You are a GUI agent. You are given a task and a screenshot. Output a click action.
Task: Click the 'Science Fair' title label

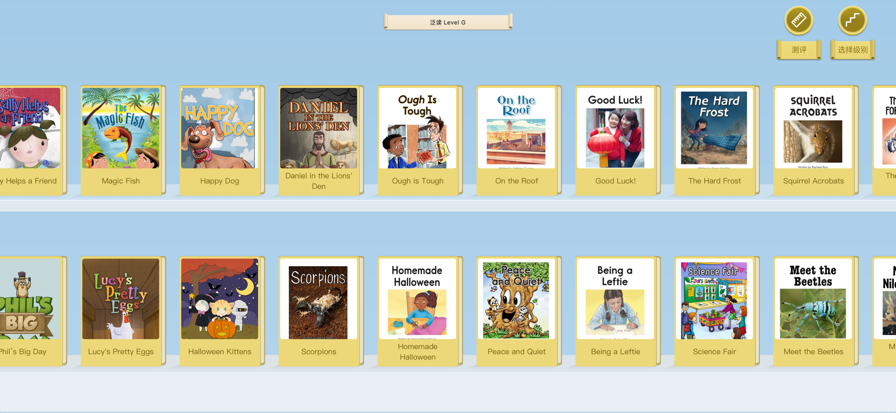click(x=714, y=352)
